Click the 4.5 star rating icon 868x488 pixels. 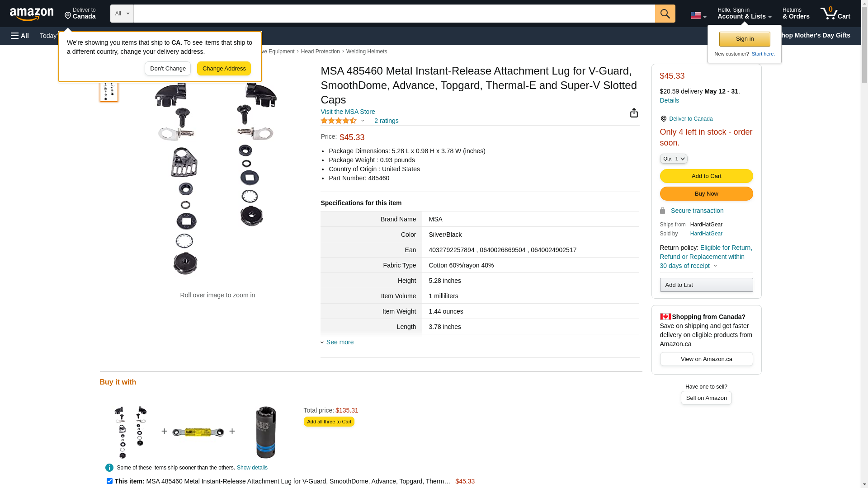coord(339,121)
